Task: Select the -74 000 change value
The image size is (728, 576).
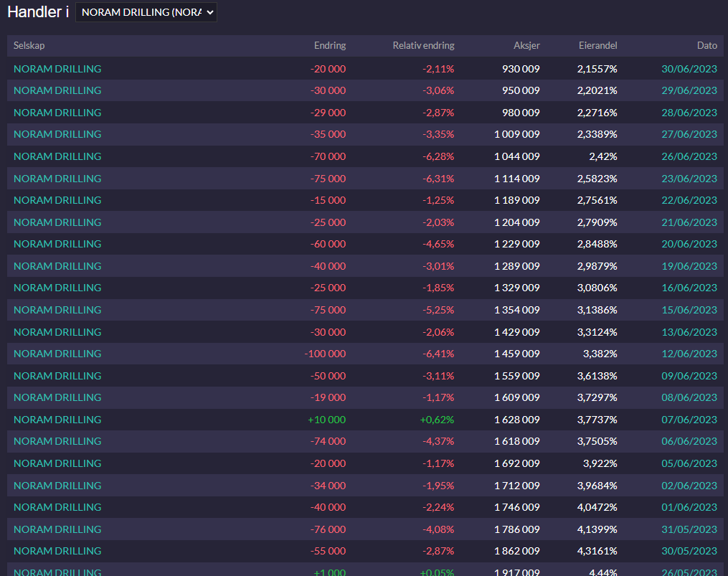Action: point(328,442)
